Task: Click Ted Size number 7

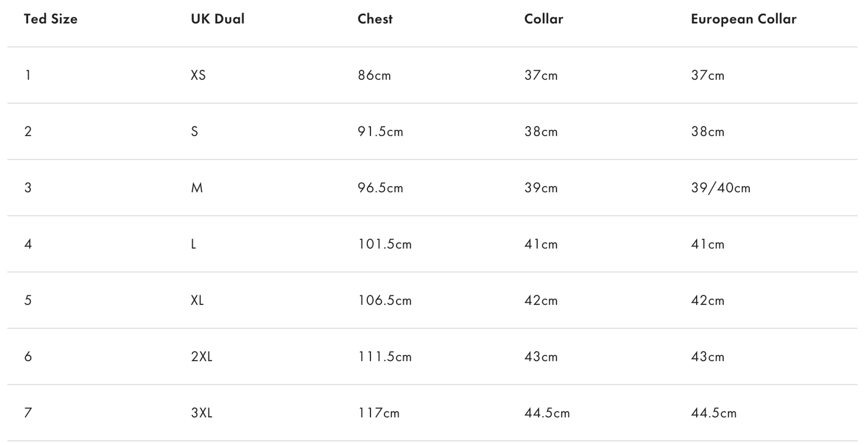Action: [x=28, y=413]
